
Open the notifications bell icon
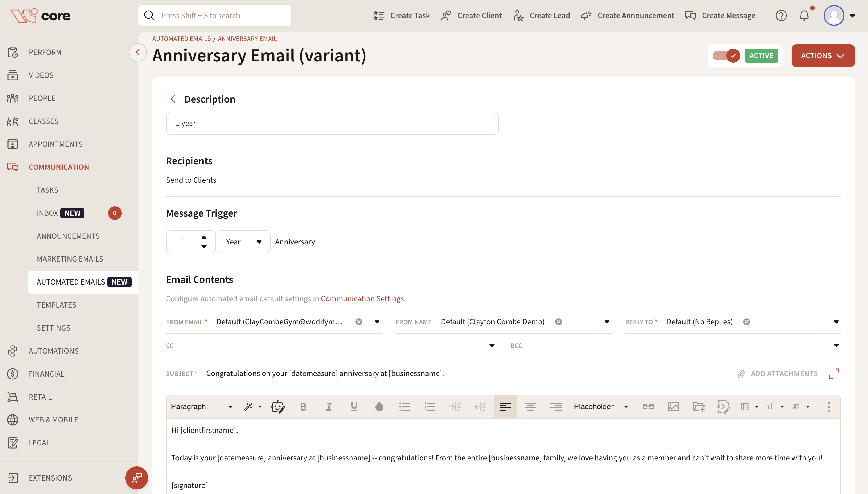coord(804,16)
